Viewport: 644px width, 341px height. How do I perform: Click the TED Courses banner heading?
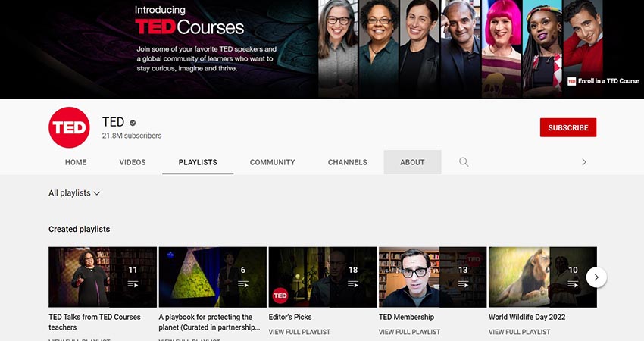click(189, 27)
